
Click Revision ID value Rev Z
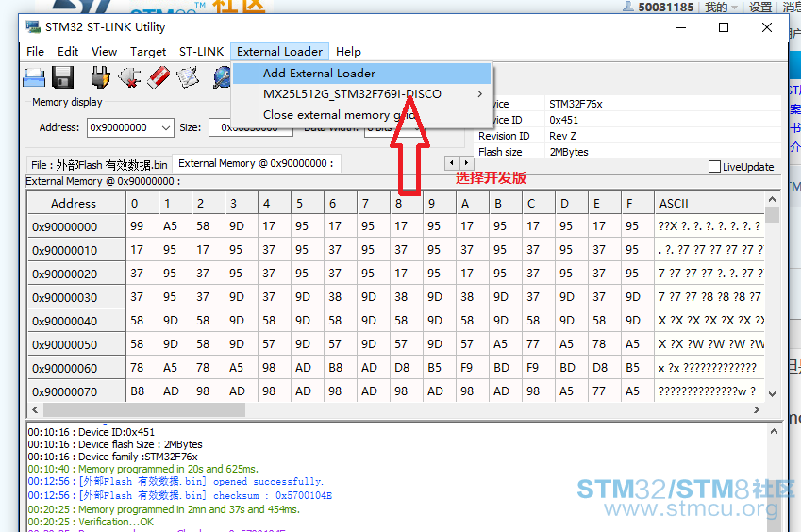[x=562, y=136]
